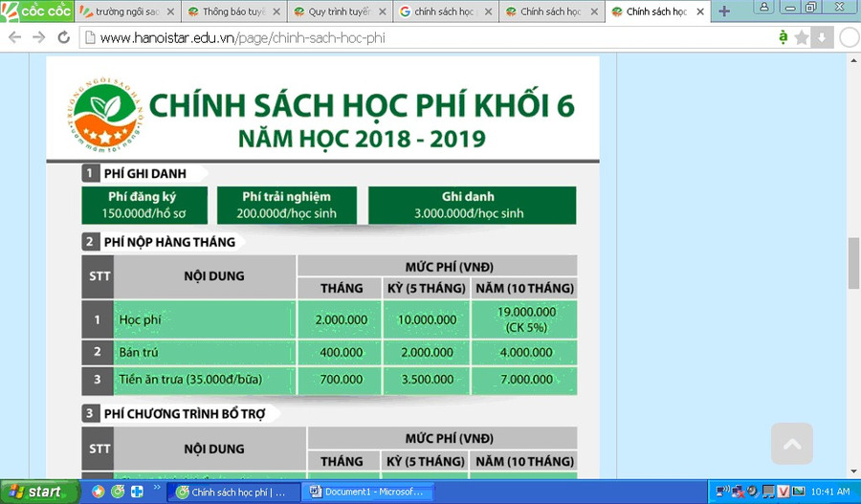
Task: Click the speaker volume tray icon
Action: [753, 492]
